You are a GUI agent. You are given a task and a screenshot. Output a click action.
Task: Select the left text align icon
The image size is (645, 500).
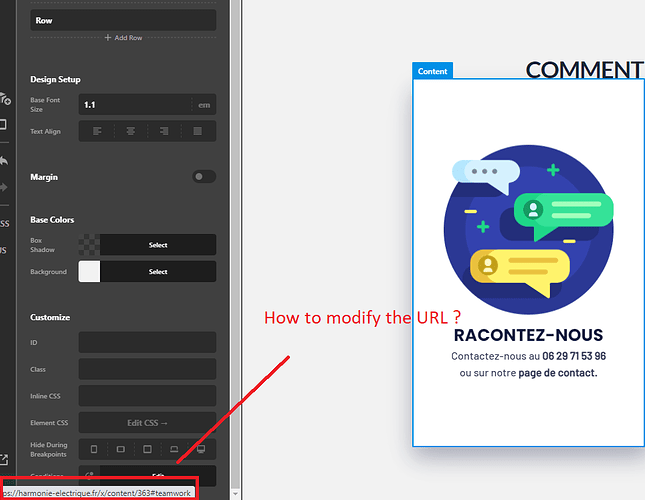click(x=97, y=131)
